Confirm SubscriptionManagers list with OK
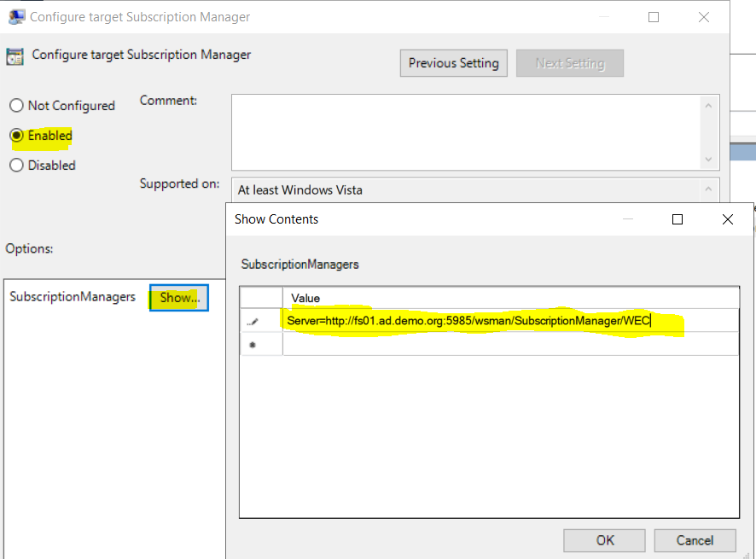The height and width of the screenshot is (559, 756). (604, 540)
